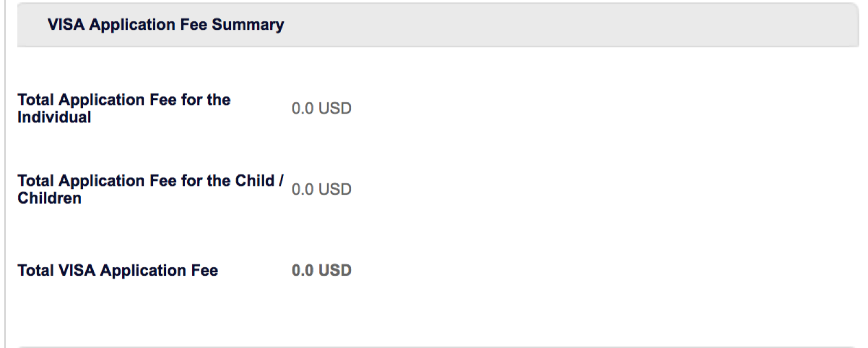Click the word Fee in the header title
868x348 pixels.
194,25
